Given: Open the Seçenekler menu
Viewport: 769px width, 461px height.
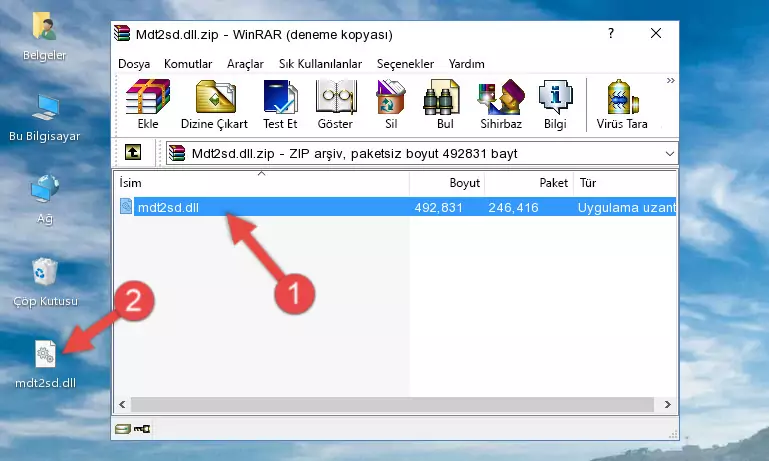Looking at the screenshot, I should 405,64.
